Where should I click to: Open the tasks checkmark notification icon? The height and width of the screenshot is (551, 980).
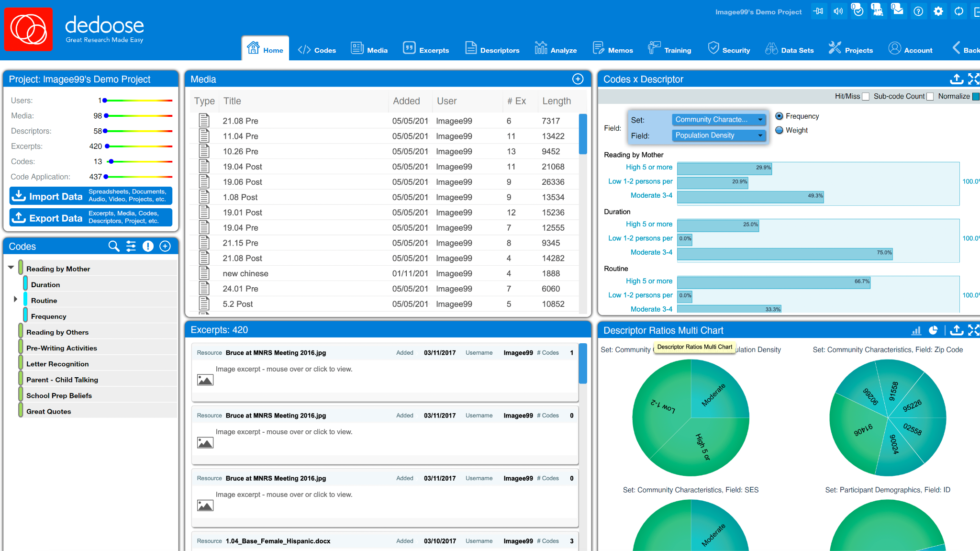(x=857, y=11)
